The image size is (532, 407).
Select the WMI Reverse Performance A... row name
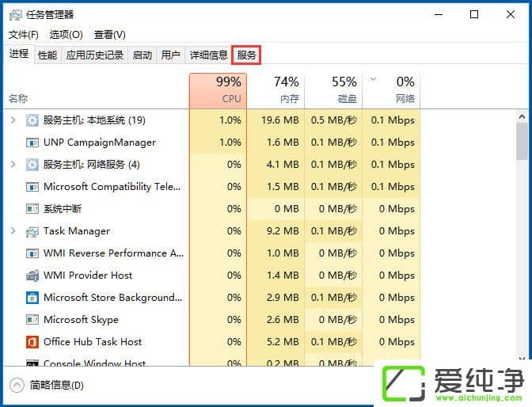coord(114,253)
